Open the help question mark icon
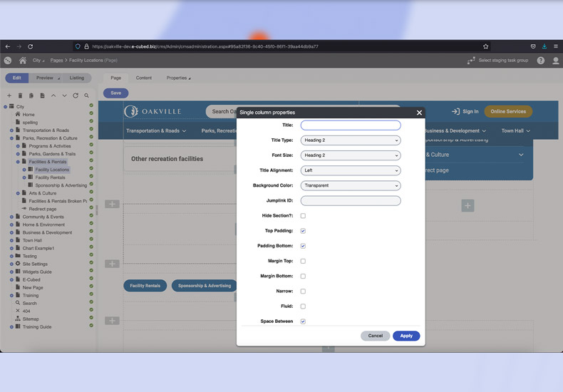Screen dimensions: 563x392 [541, 61]
